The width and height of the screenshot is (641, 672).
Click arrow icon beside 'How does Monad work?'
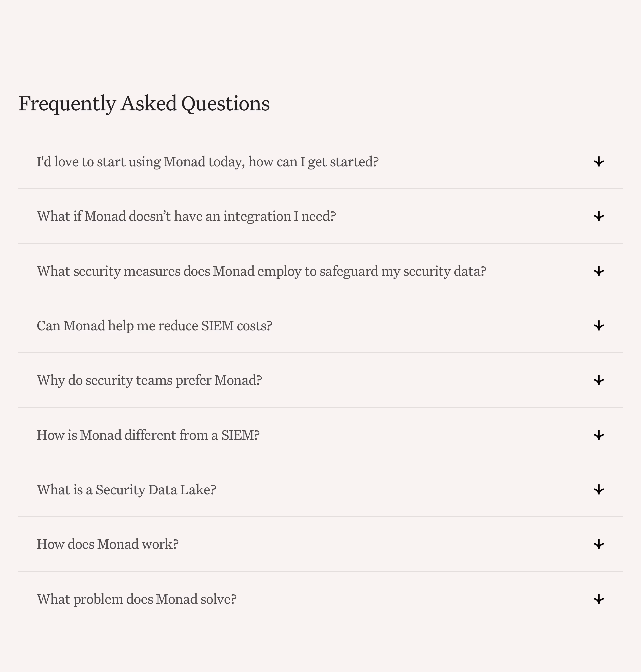tap(599, 544)
